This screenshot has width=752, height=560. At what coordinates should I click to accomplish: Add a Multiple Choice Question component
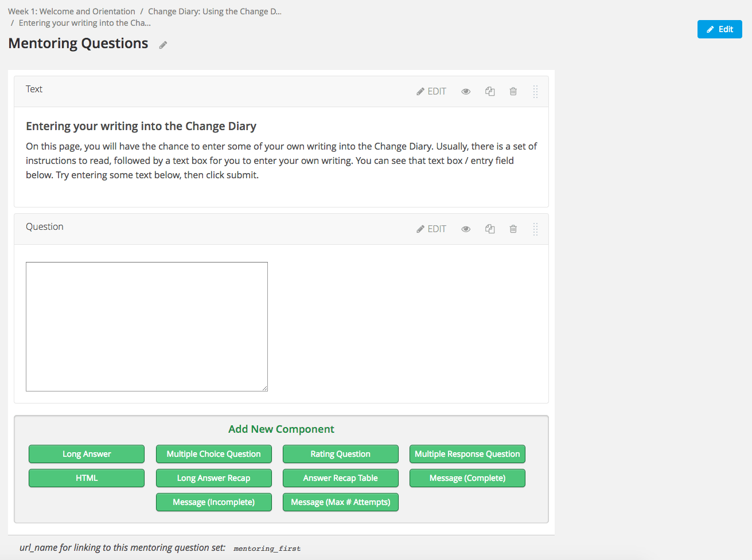click(213, 453)
